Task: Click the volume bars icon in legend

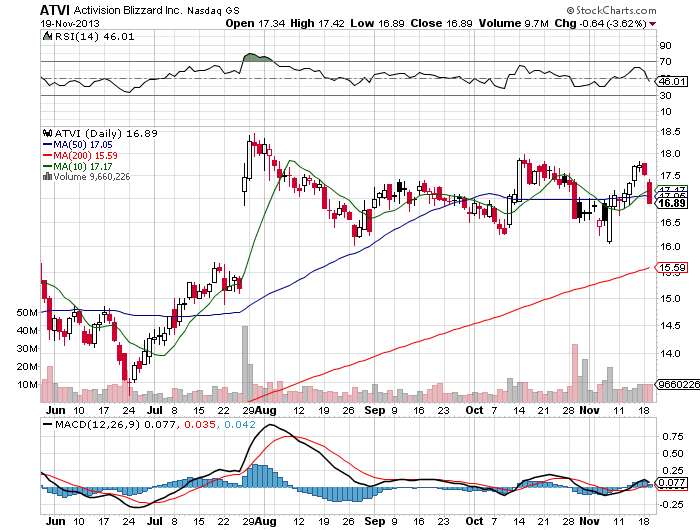Action: click(47, 176)
